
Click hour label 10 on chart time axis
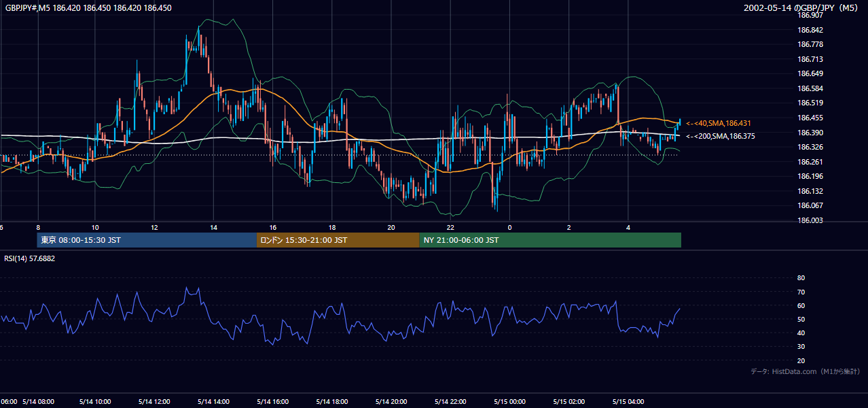(x=95, y=227)
